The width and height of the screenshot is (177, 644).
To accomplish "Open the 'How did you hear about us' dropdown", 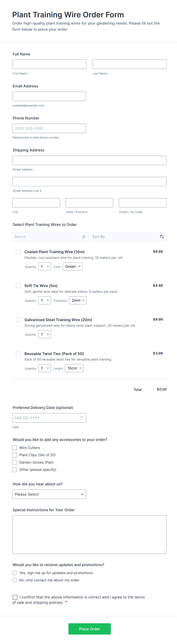I will point(49,494).
